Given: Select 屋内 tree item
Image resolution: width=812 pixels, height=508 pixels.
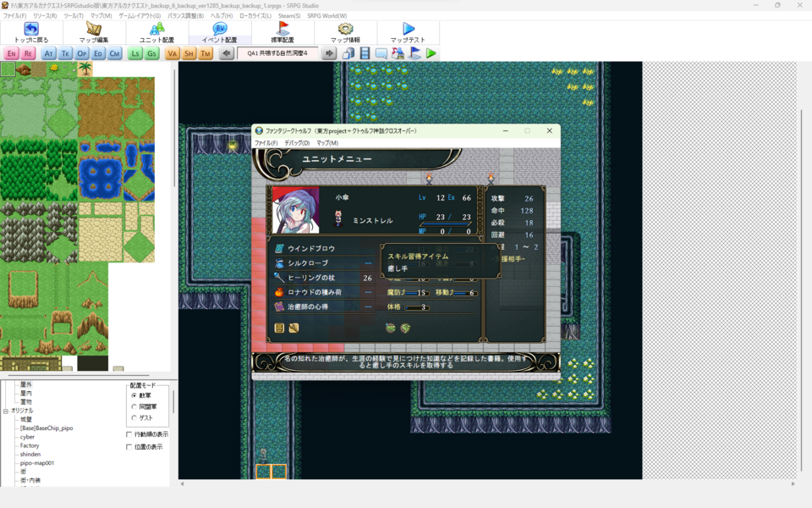Looking at the screenshot, I should point(26,394).
